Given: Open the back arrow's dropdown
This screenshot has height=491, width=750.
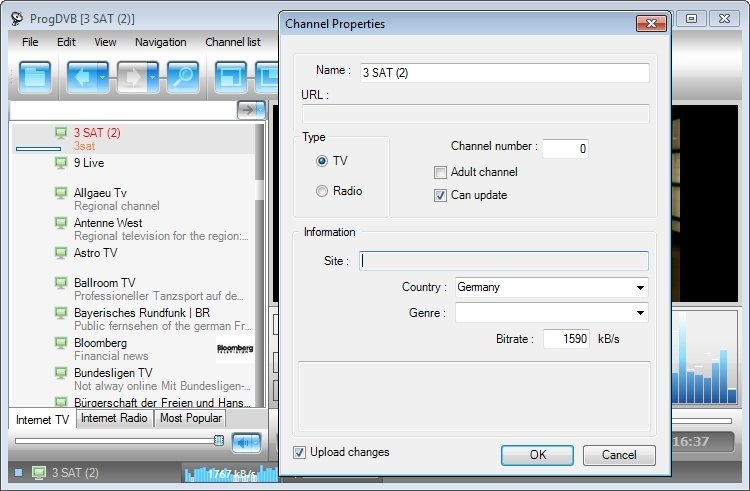Looking at the screenshot, I should 103,77.
